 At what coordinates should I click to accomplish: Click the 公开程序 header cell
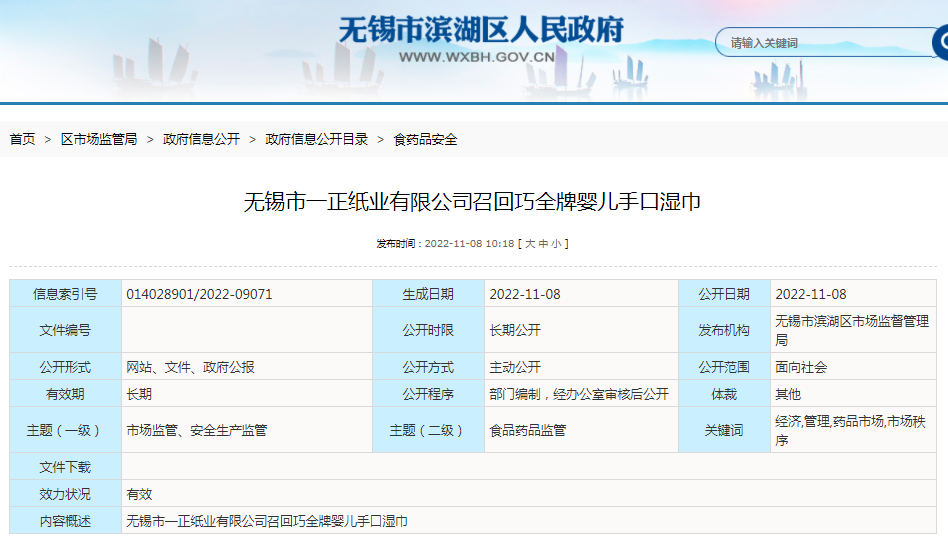[428, 394]
